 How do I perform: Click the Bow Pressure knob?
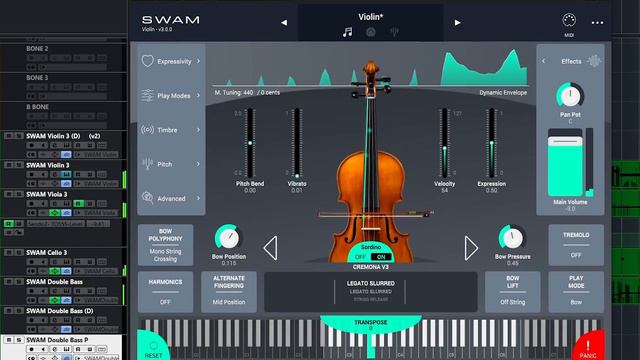[x=512, y=238]
